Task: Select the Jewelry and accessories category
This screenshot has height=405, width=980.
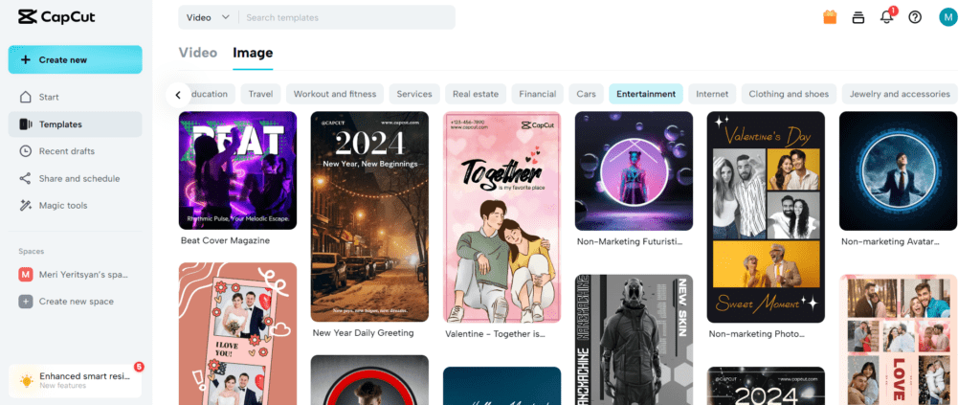Action: click(x=900, y=95)
